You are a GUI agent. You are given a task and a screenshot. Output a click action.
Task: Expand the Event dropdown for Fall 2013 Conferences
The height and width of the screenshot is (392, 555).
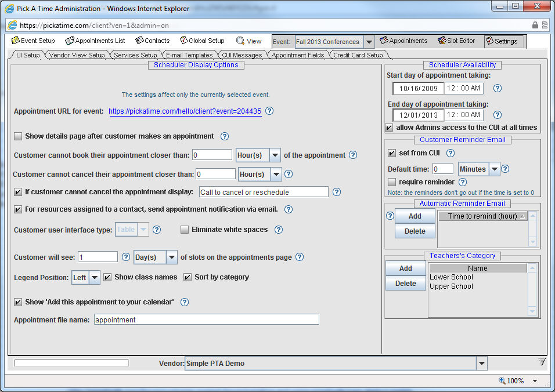[369, 42]
